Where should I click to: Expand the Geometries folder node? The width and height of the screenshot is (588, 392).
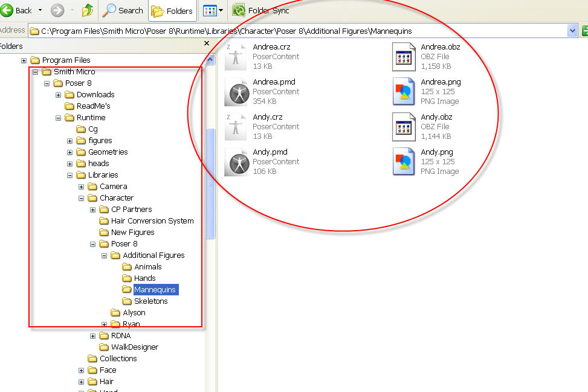click(x=69, y=153)
